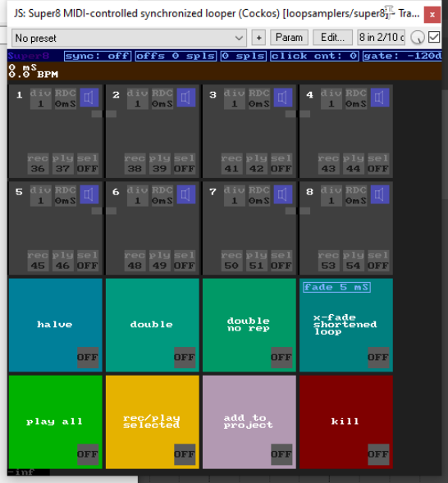Toggle sel OFF on loop 6
Screen dimensions: 448x483
185,261
